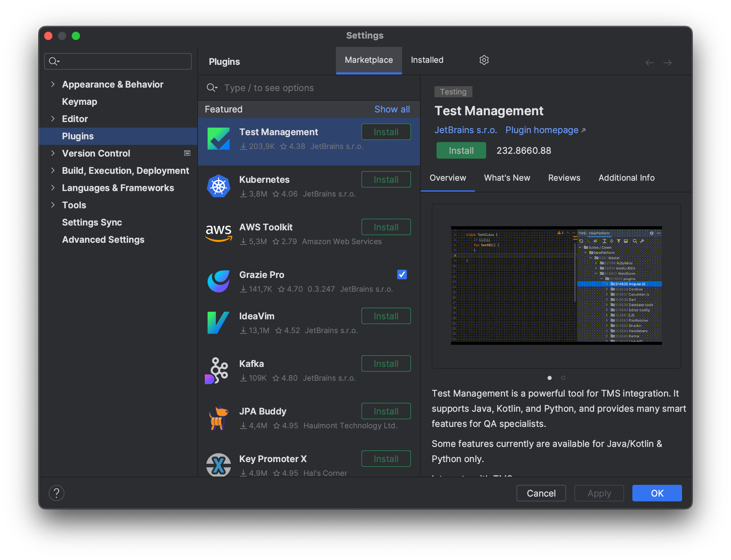The image size is (731, 560).
Task: Open the Plugin homepage link
Action: click(545, 130)
